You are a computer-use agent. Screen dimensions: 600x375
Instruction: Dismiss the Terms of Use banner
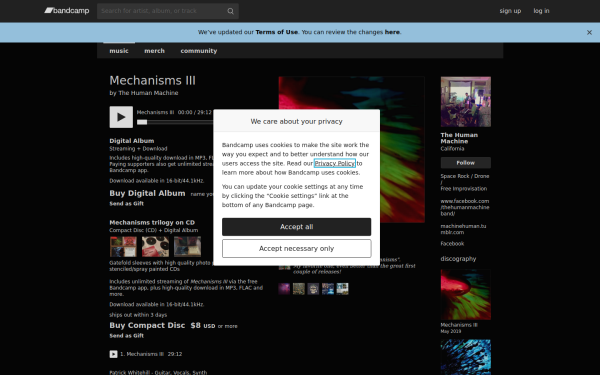coord(589,33)
